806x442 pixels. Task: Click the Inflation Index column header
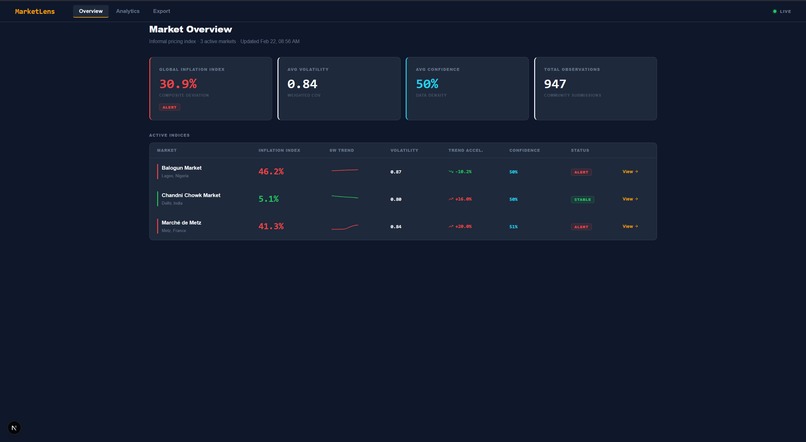tap(279, 151)
